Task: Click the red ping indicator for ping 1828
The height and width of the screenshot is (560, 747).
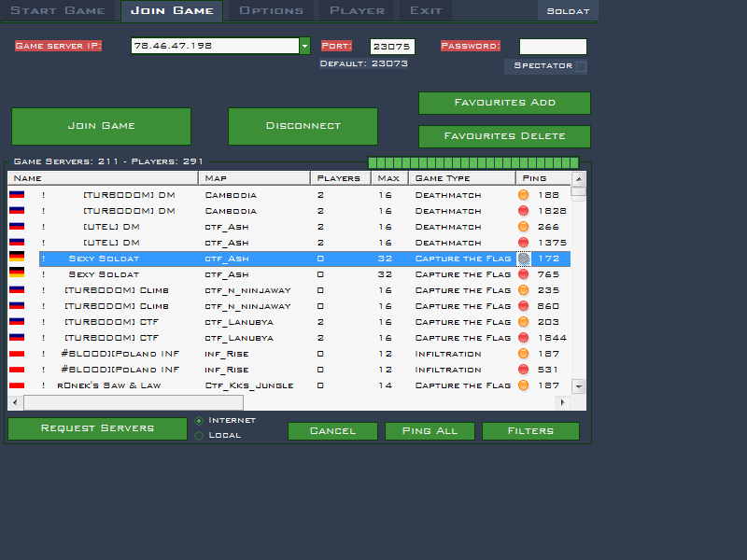Action: tap(523, 211)
